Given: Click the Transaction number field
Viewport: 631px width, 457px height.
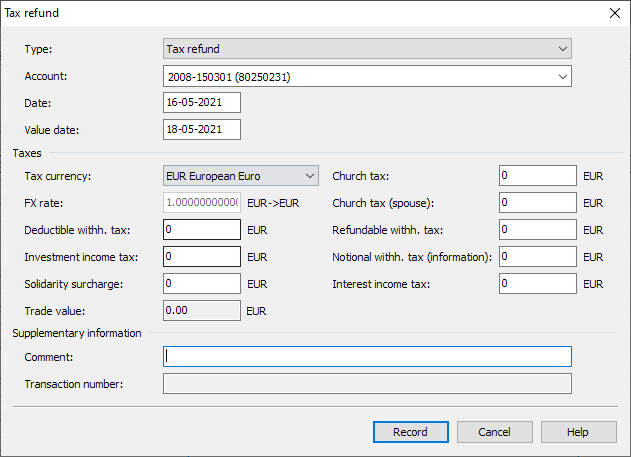Looking at the screenshot, I should click(x=366, y=384).
